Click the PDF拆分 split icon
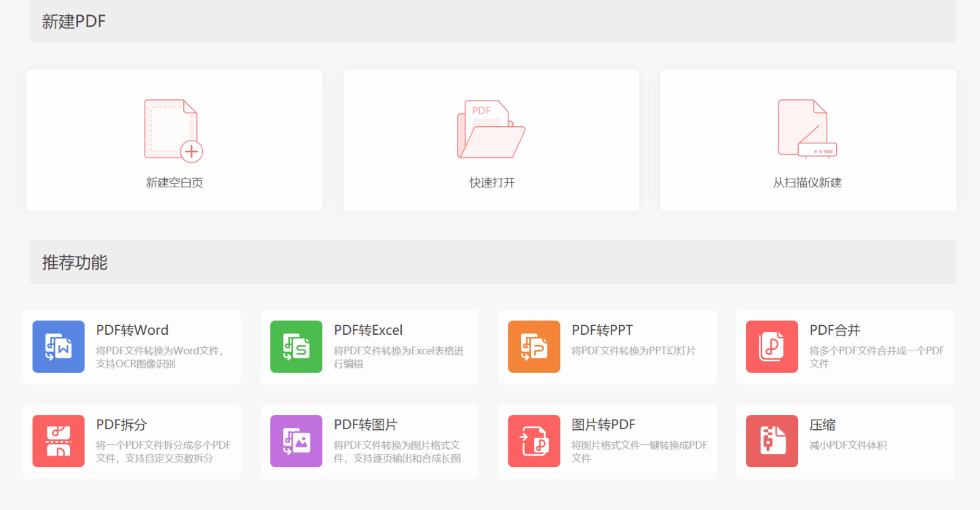Viewport: 980px width, 510px height. pos(58,441)
